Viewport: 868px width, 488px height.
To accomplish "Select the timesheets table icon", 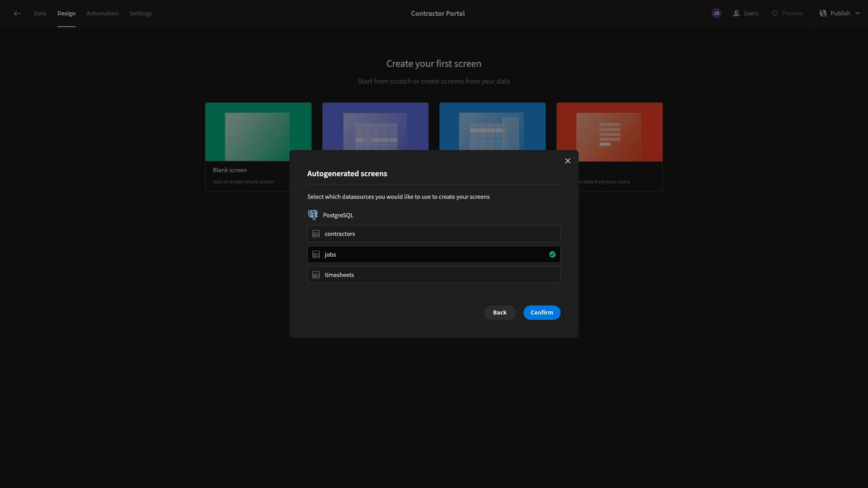I will (316, 275).
